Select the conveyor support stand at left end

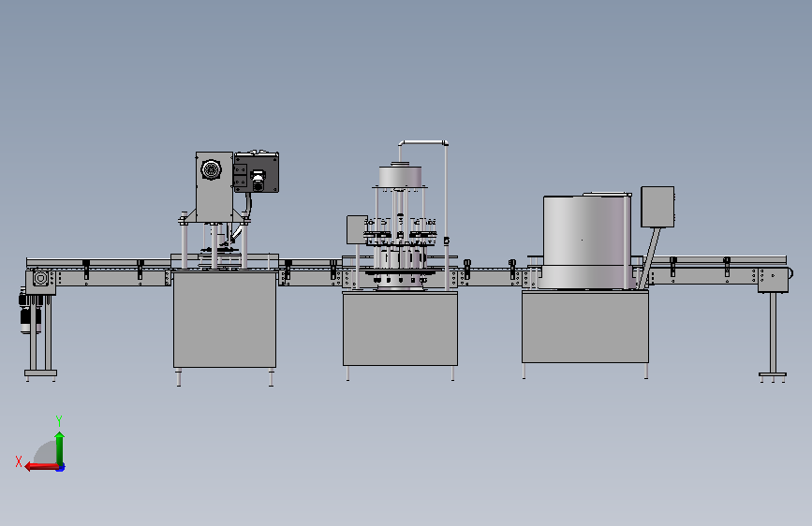point(41,339)
